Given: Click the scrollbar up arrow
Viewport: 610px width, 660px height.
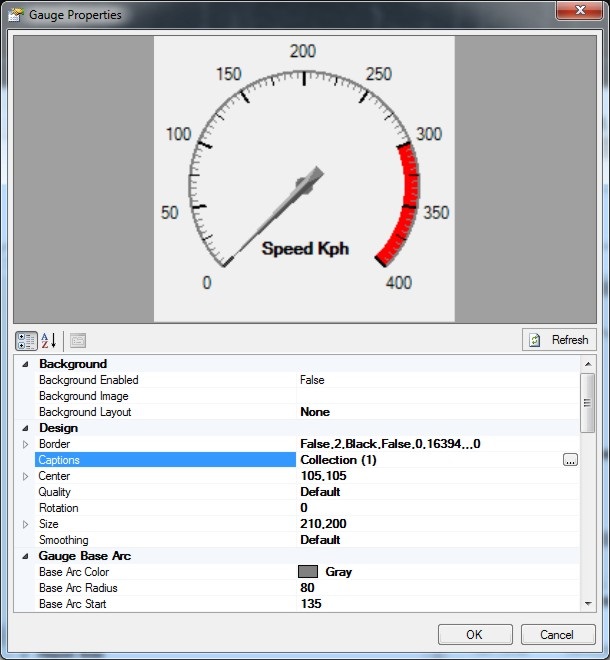Looking at the screenshot, I should pyautogui.click(x=588, y=365).
